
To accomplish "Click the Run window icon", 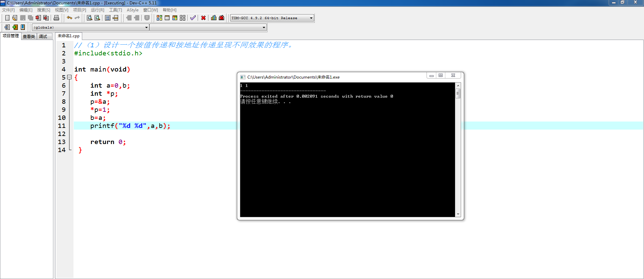I will pyautogui.click(x=167, y=18).
